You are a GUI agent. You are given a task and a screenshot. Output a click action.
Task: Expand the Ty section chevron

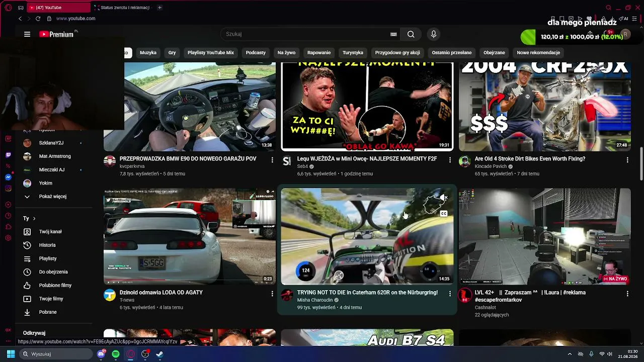34,219
